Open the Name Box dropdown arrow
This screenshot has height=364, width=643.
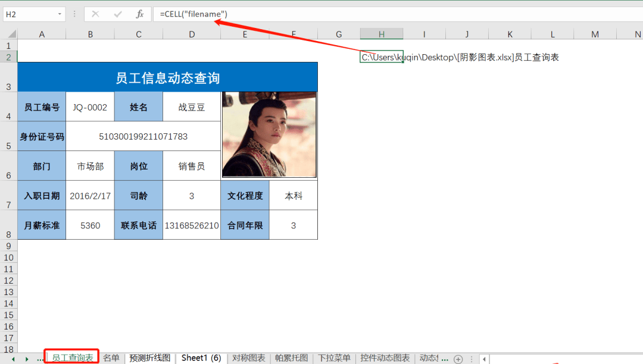[60, 14]
